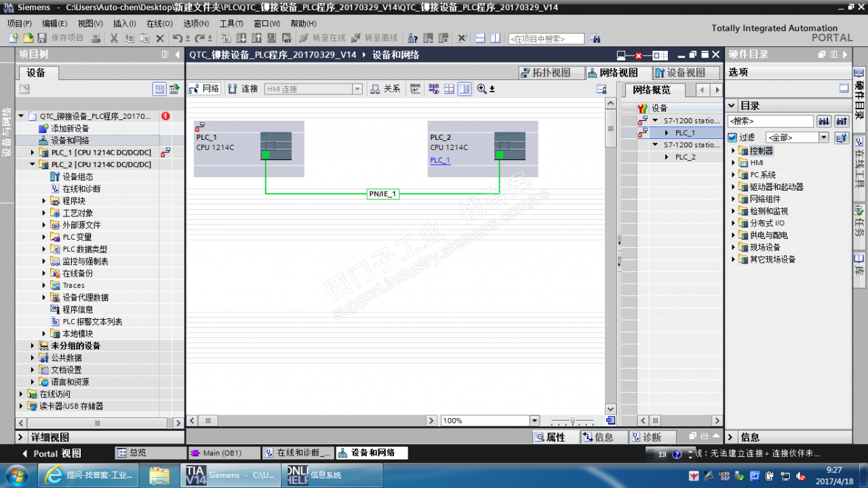The height and width of the screenshot is (488, 868).
Task: Split editor vertically toolbar icon
Action: click(x=496, y=39)
